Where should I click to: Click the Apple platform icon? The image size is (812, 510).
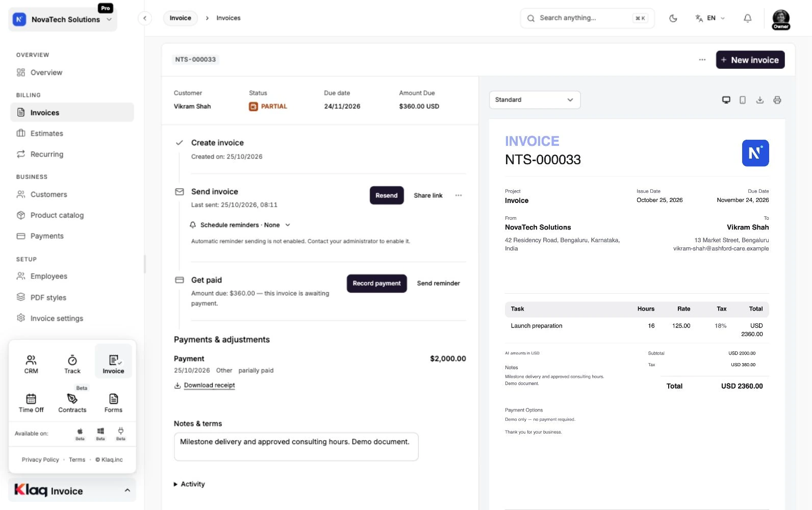coord(80,433)
